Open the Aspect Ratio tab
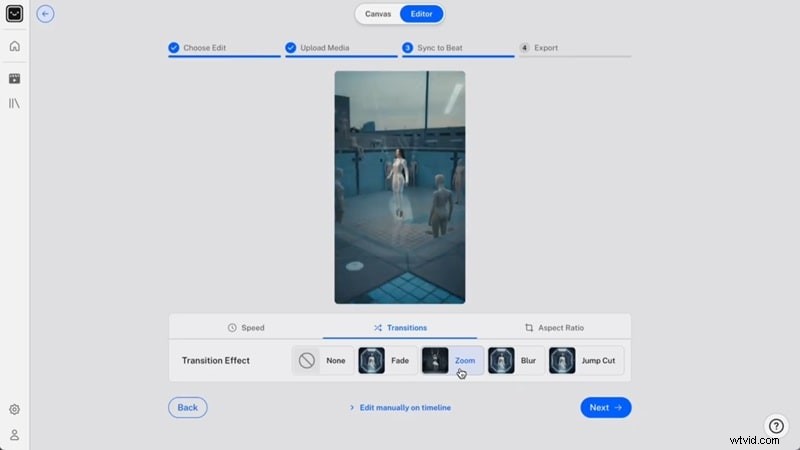This screenshot has width=800, height=450. (x=554, y=327)
